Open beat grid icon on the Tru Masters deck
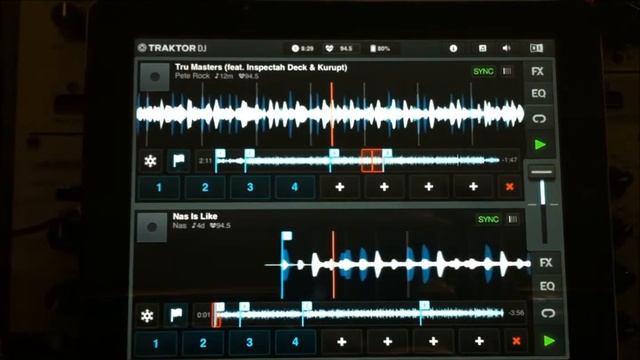Screen dimensions: 640x360 click(507, 71)
